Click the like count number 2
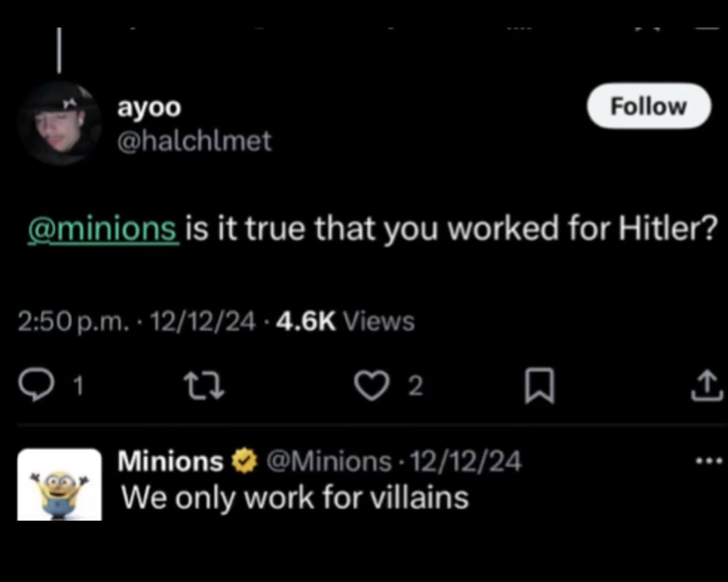This screenshot has height=582, width=728. 415,386
